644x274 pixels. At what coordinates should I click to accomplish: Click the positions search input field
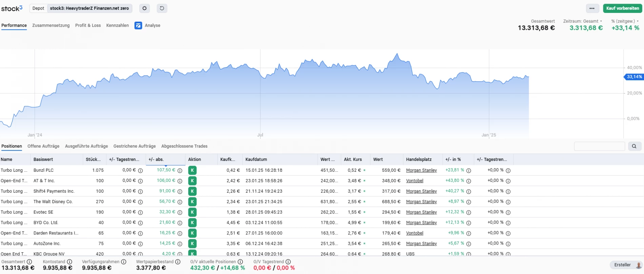pos(599,146)
